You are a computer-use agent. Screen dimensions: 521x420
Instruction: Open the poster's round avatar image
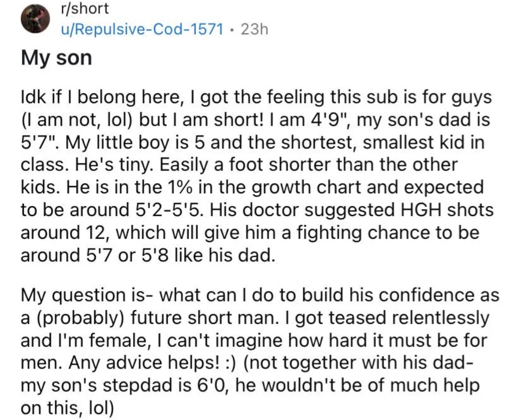35,19
